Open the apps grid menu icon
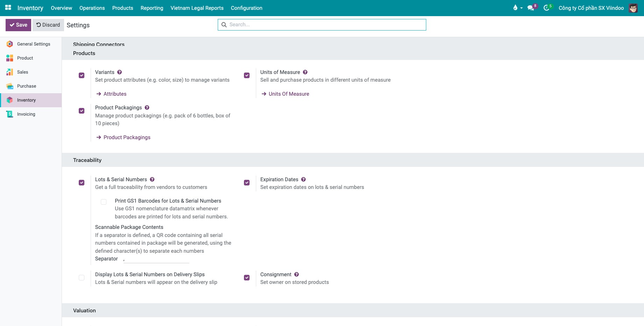Image resolution: width=644 pixels, height=326 pixels. (8, 8)
